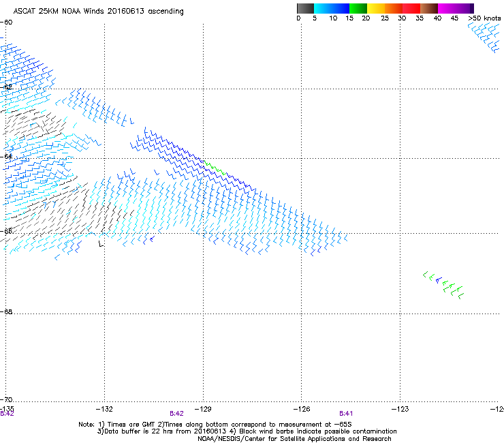Select the yellow 20-25 knots color bar segment
Screen dimensions: 504x443
click(x=376, y=8)
